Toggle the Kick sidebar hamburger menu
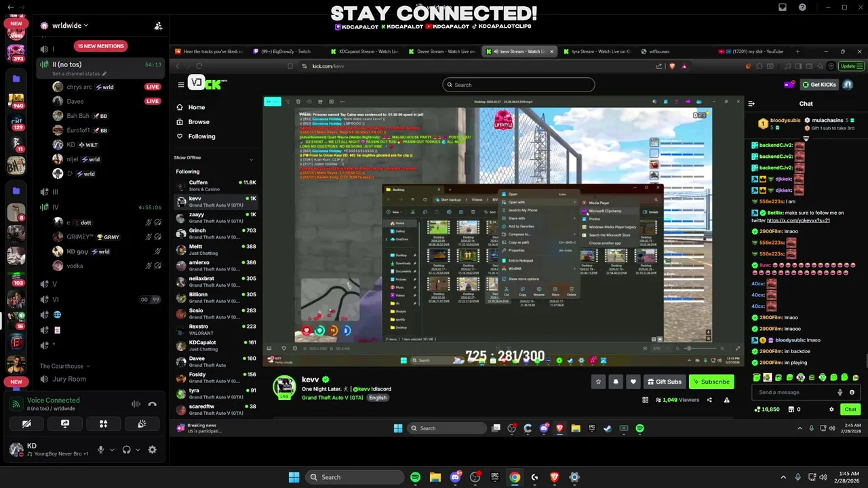 tap(181, 84)
